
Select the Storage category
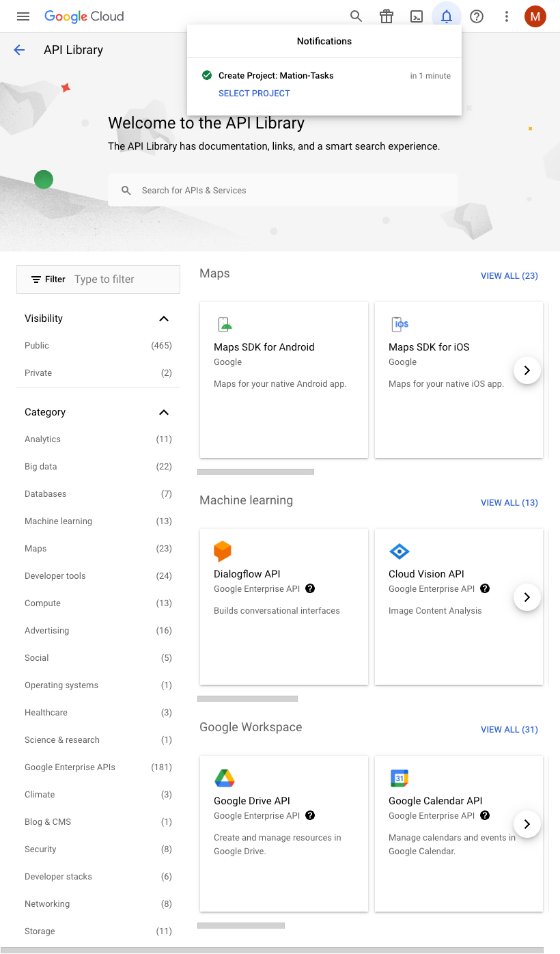(98, 931)
